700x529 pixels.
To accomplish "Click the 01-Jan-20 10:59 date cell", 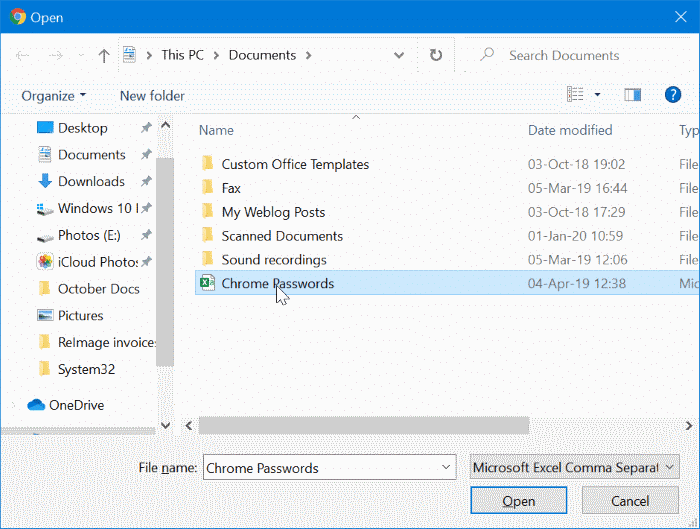I will point(575,236).
